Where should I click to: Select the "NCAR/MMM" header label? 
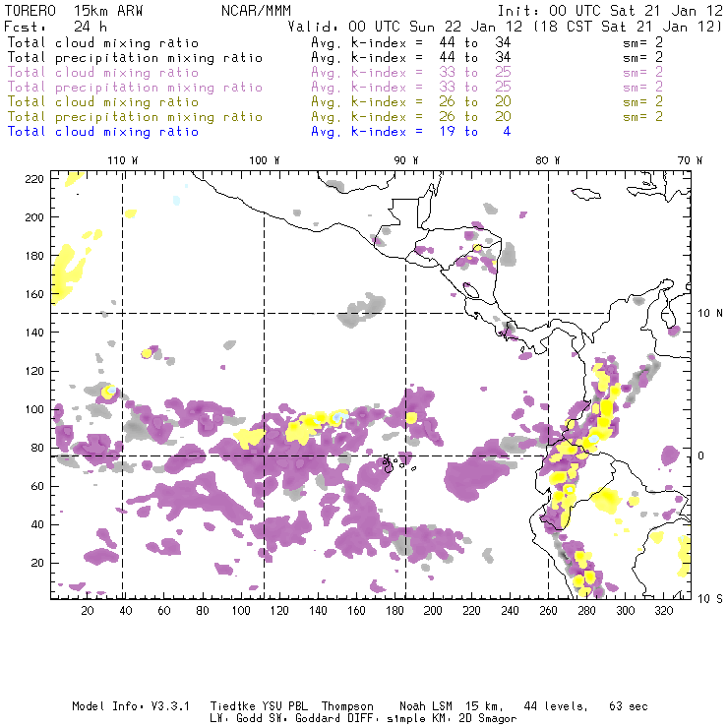[256, 11]
